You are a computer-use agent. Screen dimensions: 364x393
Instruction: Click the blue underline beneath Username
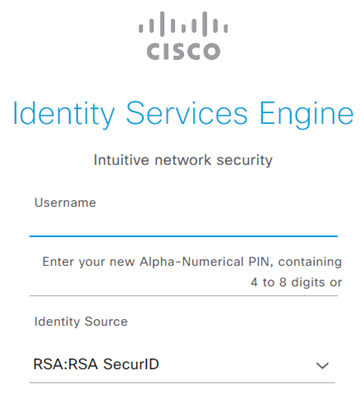(x=184, y=236)
